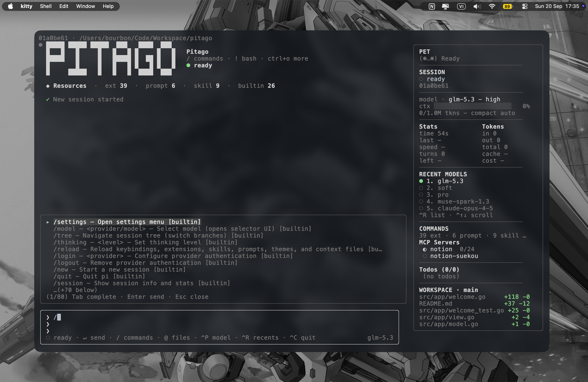Image resolution: width=588 pixels, height=382 pixels.
Task: Click the '^R recents' footer hint
Action: [x=260, y=337]
